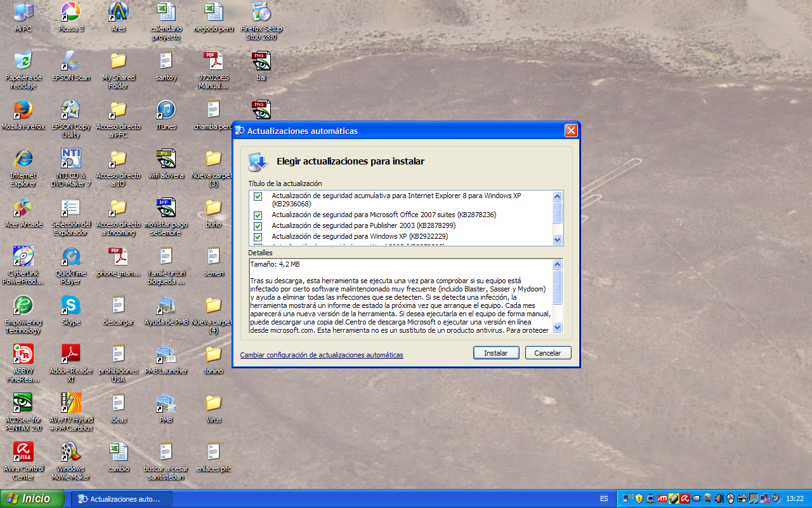Open the Picasa 3 desktop icon
Image resolution: width=812 pixels, height=508 pixels.
[x=70, y=12]
